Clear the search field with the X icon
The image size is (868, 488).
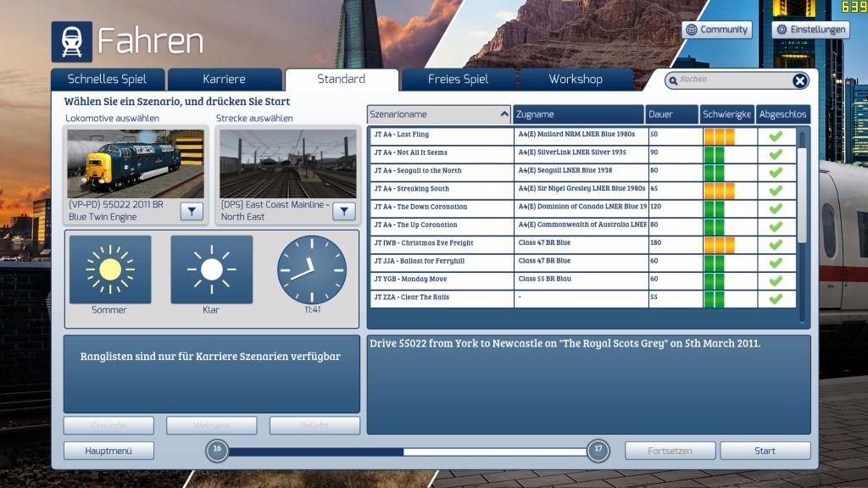(799, 80)
